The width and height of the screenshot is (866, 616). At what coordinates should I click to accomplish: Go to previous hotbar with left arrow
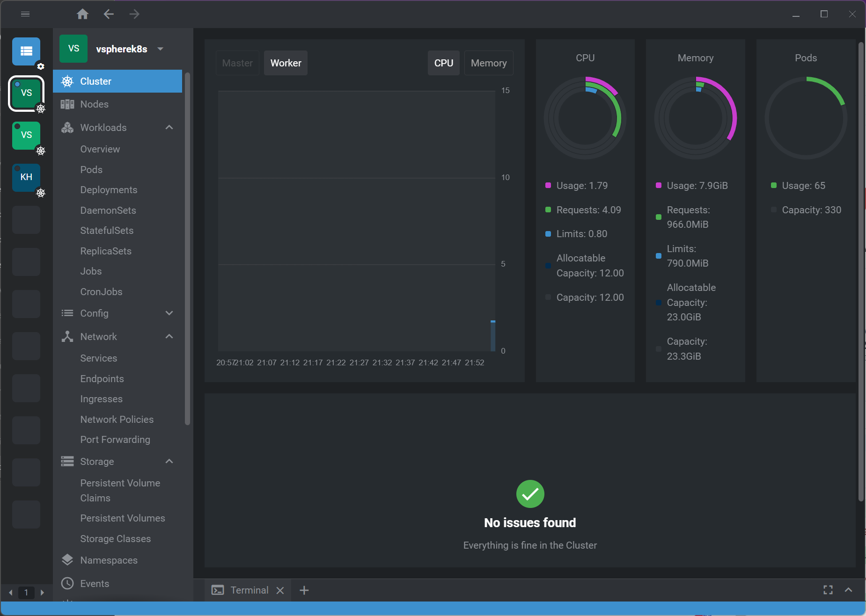10,593
